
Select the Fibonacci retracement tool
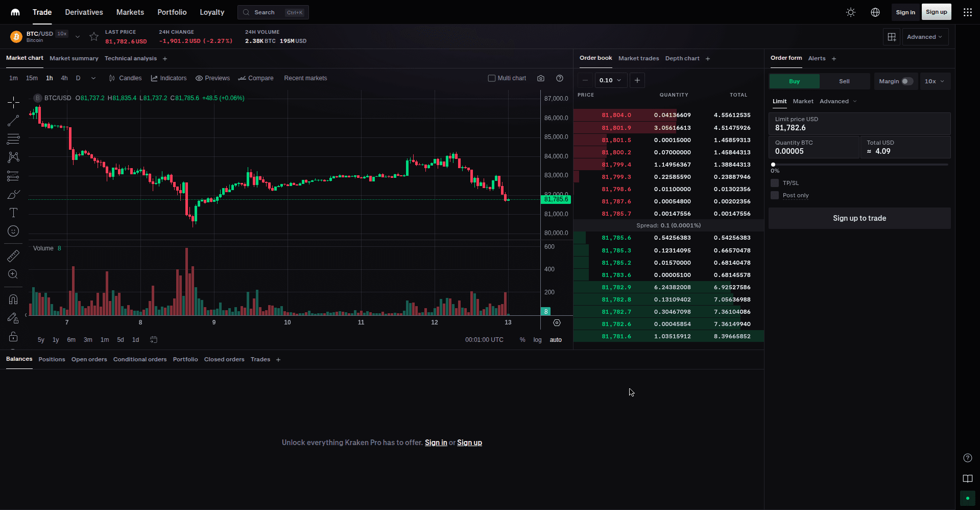pyautogui.click(x=13, y=139)
